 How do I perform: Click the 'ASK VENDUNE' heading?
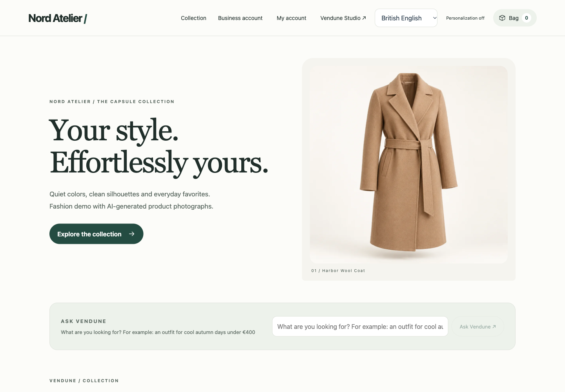click(84, 321)
